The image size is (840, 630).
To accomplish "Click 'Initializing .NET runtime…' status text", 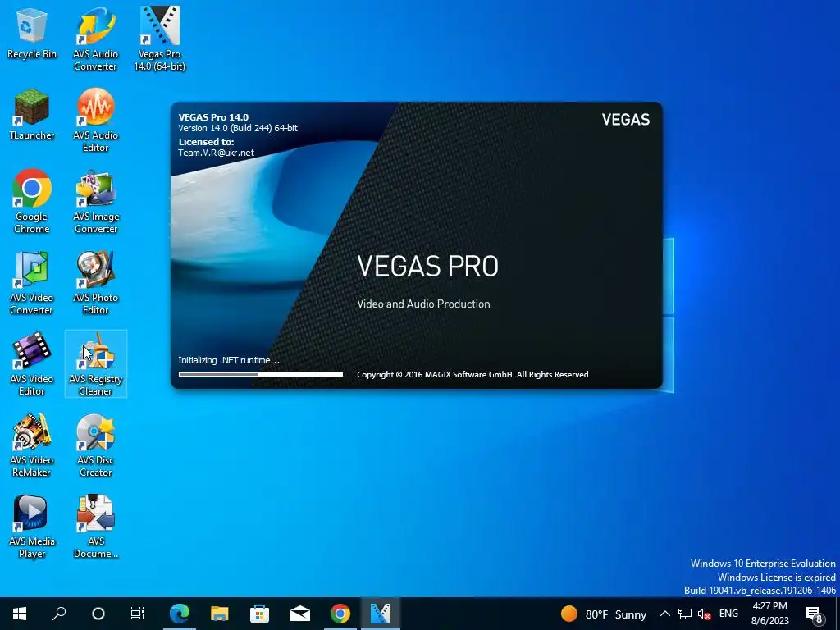I will (x=229, y=360).
